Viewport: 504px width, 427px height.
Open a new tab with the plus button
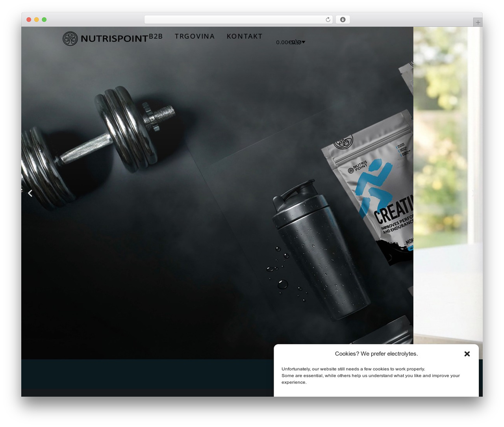coord(478,22)
